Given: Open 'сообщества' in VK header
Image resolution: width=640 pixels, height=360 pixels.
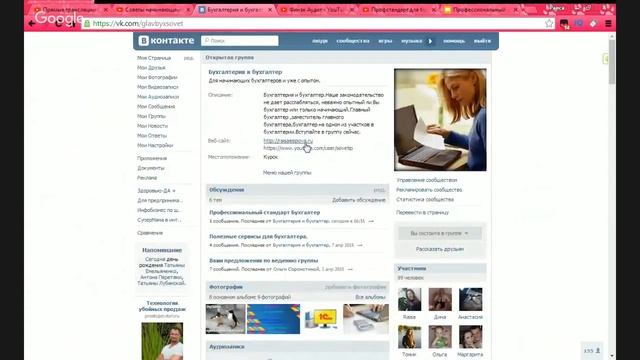Looking at the screenshot, I should pos(353,41).
